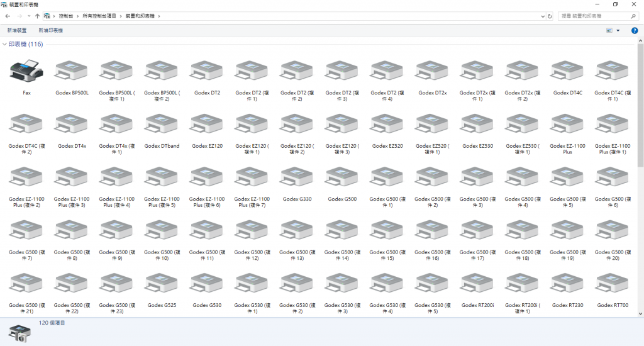Screen dimensions: 644x346
Task: Select Godex DT4C (複件 2) label
Action: click(26, 148)
